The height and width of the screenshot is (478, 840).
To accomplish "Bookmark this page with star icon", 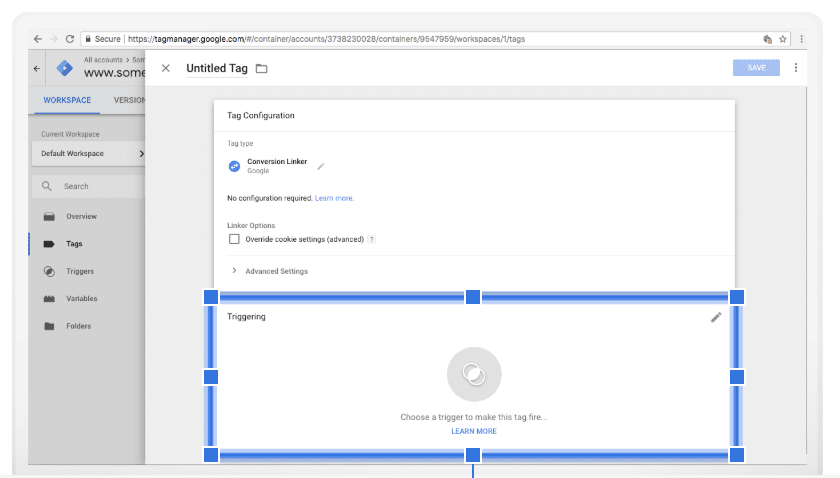I will tap(783, 39).
